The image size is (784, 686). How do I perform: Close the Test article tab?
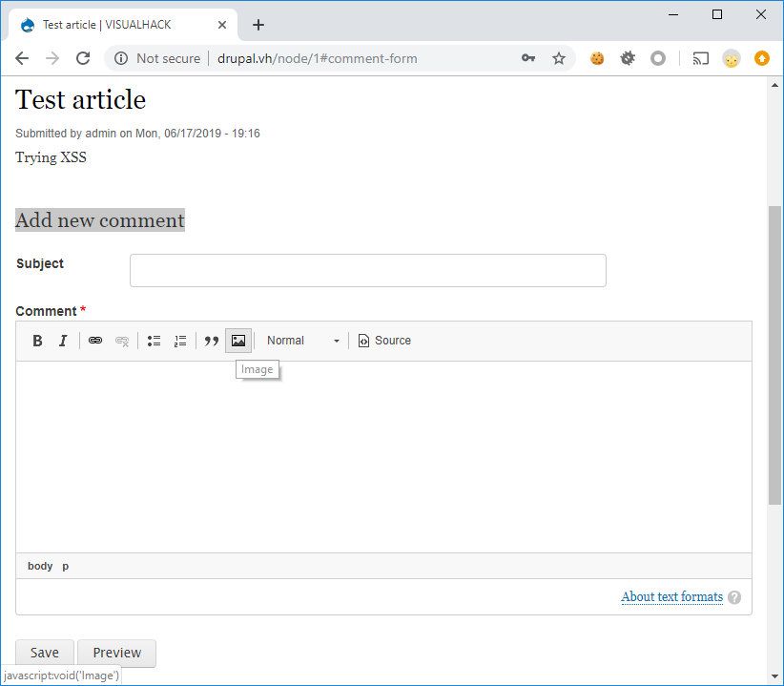(222, 25)
